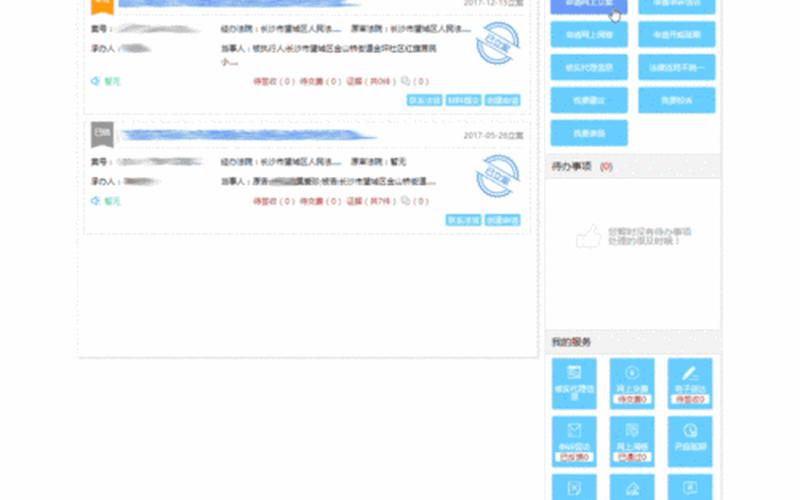The width and height of the screenshot is (800, 500).
Task: Open the envelope icon tile marked 已反馈0
Action: click(574, 441)
